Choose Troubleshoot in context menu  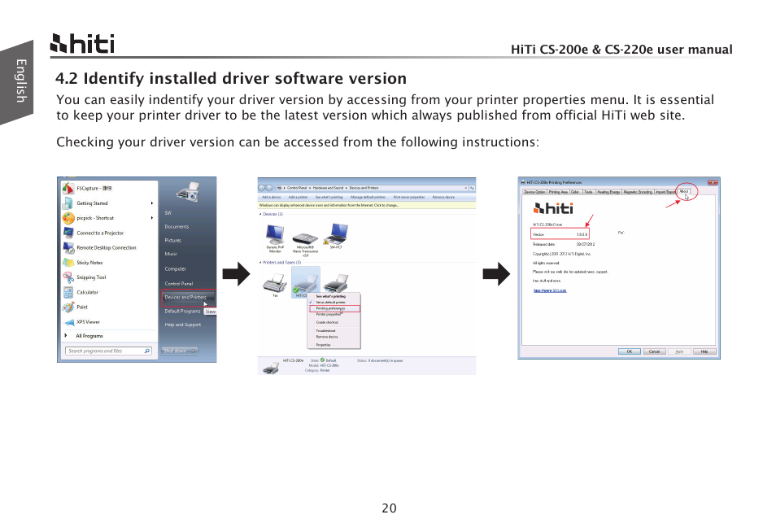(334, 331)
